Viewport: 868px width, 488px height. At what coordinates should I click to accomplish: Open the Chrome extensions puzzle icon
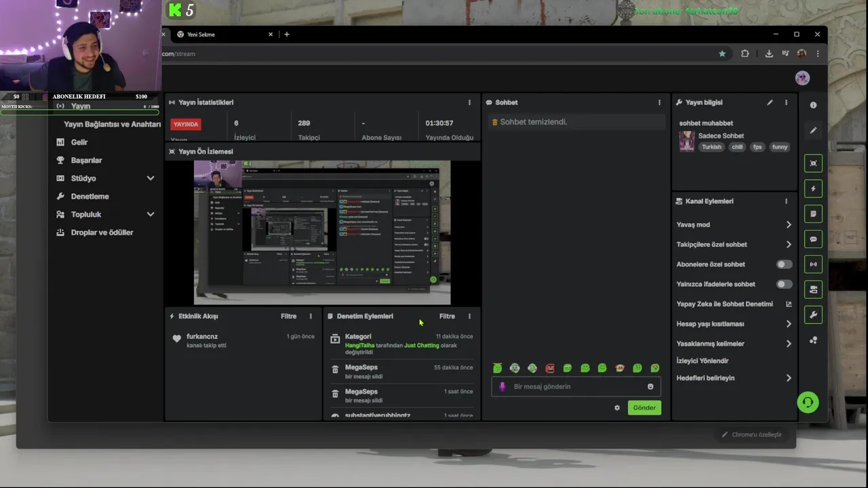[x=745, y=54]
